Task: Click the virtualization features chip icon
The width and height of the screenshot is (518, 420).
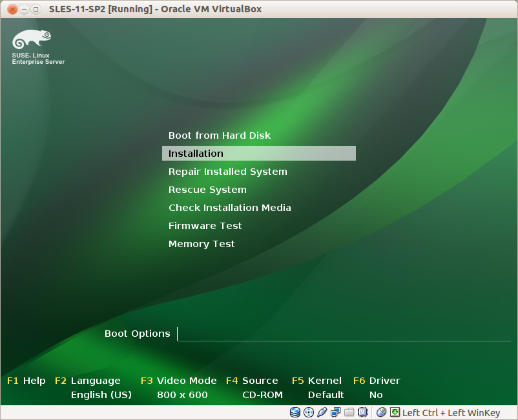Action: coord(362,412)
